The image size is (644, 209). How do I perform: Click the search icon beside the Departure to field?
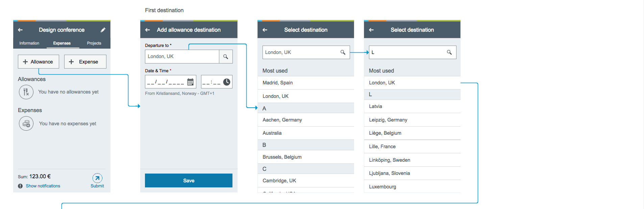pos(226,57)
